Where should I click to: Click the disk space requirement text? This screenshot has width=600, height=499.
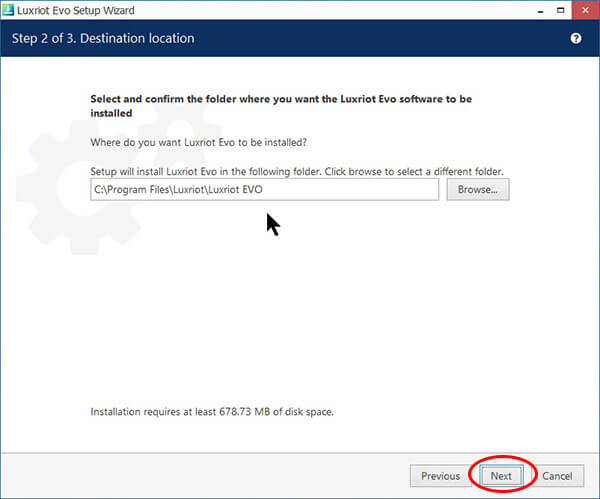tap(212, 411)
